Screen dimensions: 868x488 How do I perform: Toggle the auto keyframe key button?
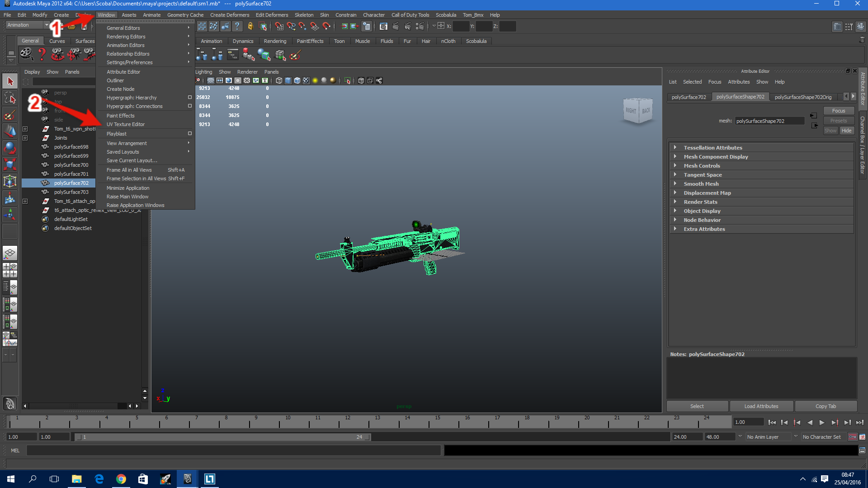[x=853, y=437]
